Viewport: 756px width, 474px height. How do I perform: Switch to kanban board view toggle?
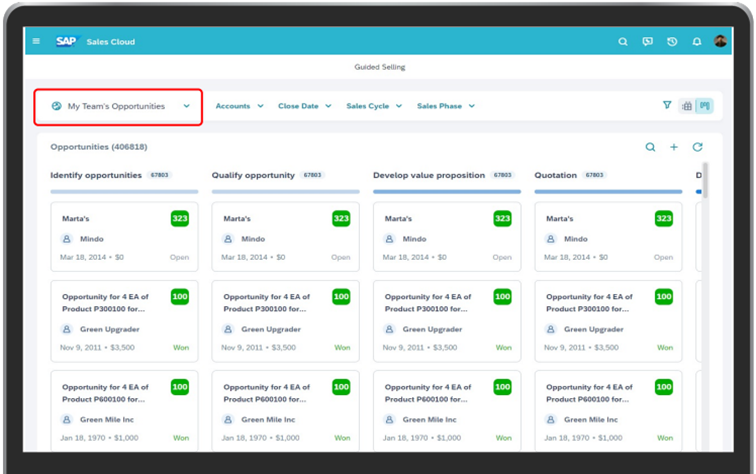coord(704,106)
